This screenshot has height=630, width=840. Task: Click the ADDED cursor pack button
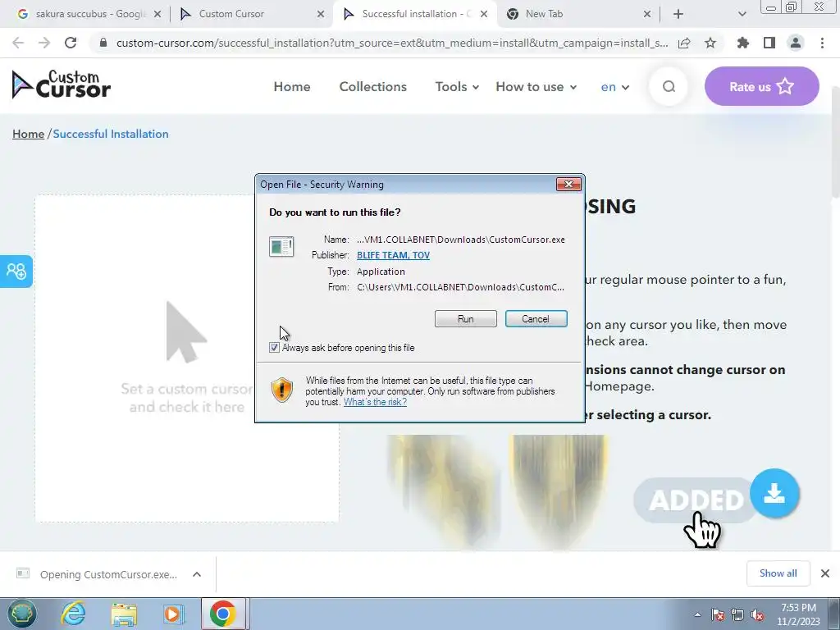(x=696, y=500)
